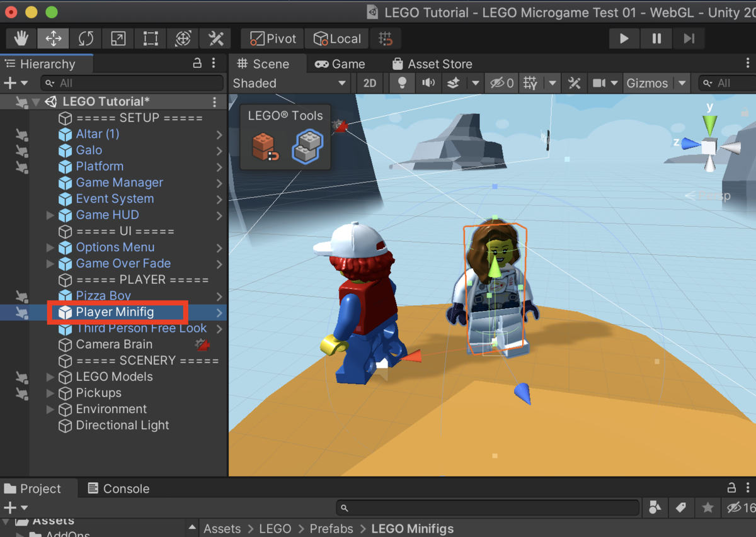Toggle grid snapping icon
Viewport: 756px width, 537px height.
pyautogui.click(x=386, y=38)
